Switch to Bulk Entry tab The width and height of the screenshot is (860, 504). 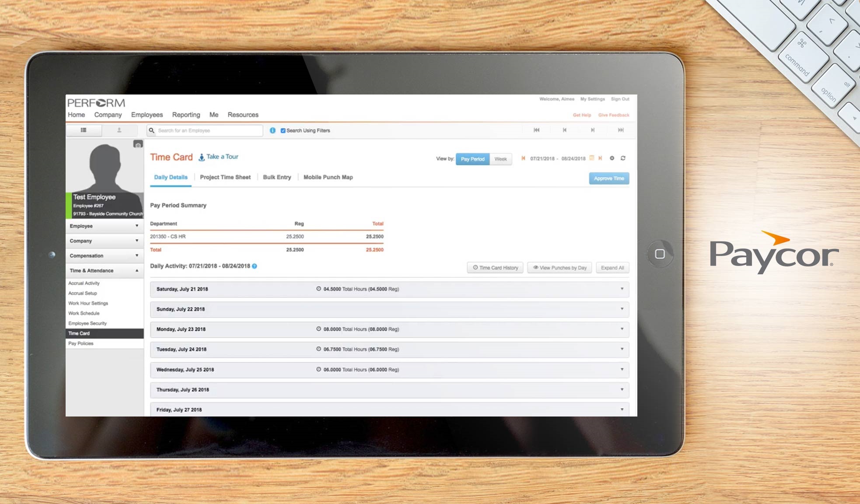(277, 177)
